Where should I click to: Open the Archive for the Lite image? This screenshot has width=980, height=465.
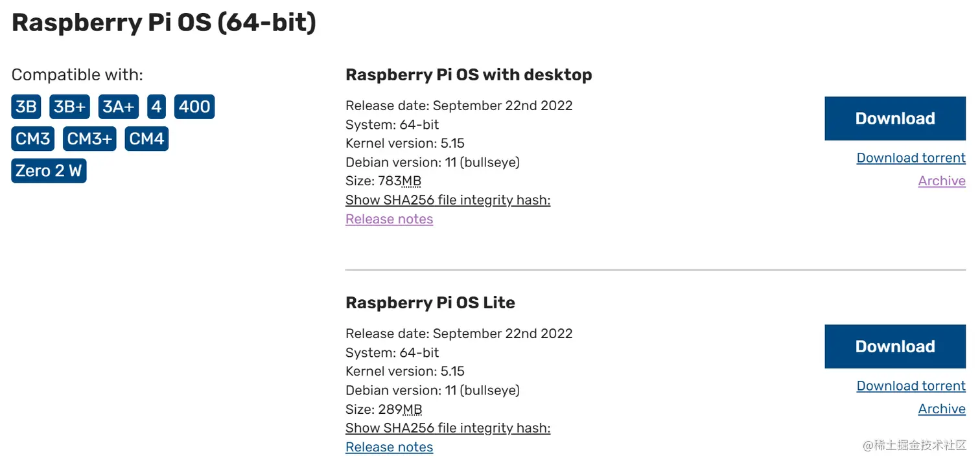942,409
